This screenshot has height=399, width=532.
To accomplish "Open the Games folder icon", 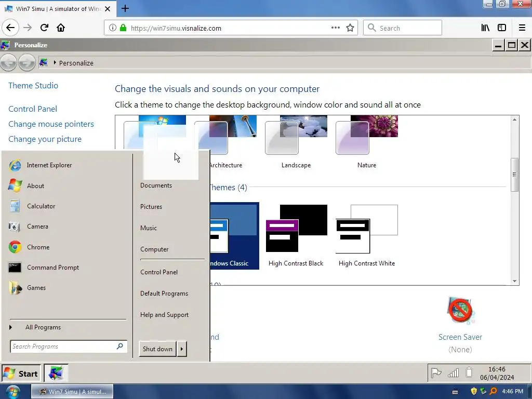I will click(x=15, y=288).
